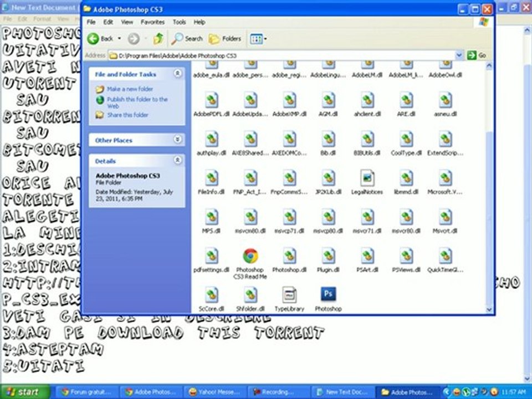This screenshot has width=532, height=399.
Task: Open the File menu in Explorer
Action: point(91,22)
